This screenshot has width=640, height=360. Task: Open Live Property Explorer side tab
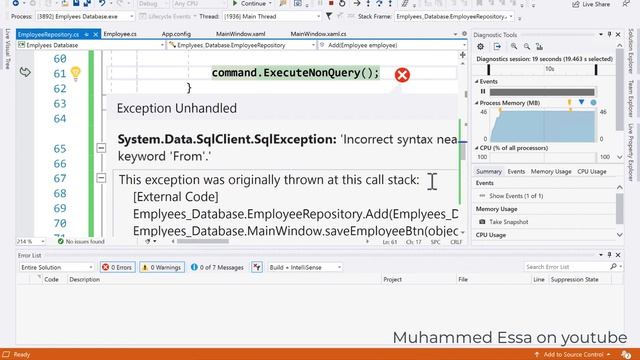[x=631, y=152]
